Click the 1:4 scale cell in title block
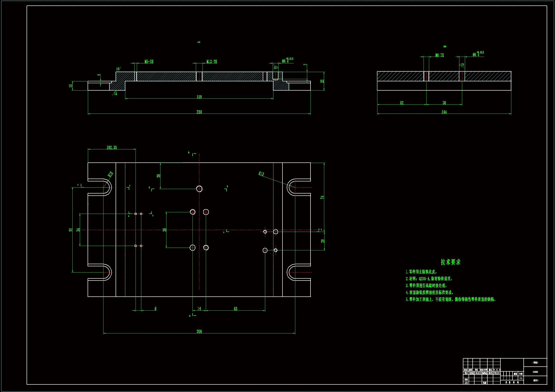This screenshot has width=555, height=392. tap(521, 378)
